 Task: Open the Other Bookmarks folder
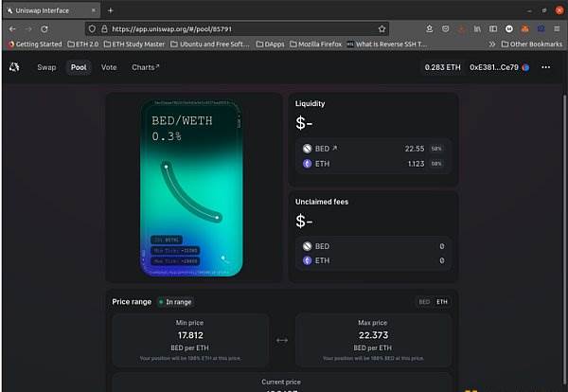pos(532,45)
